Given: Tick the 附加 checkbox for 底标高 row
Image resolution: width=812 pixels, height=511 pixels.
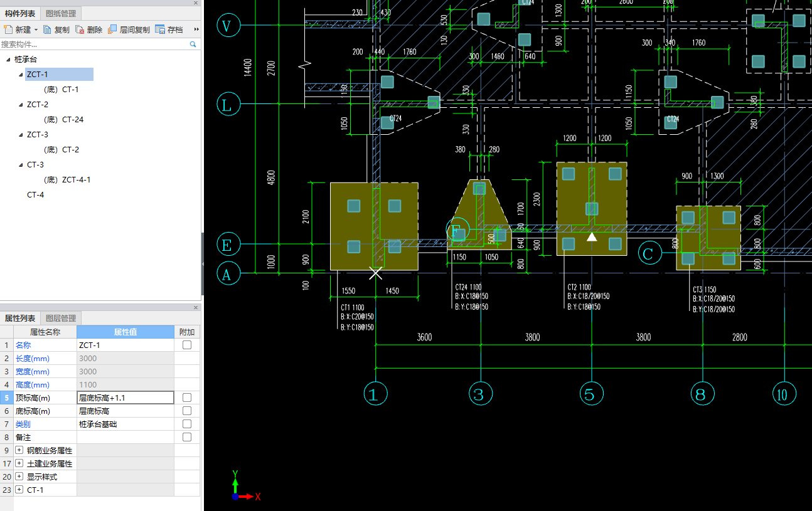Looking at the screenshot, I should tap(187, 411).
